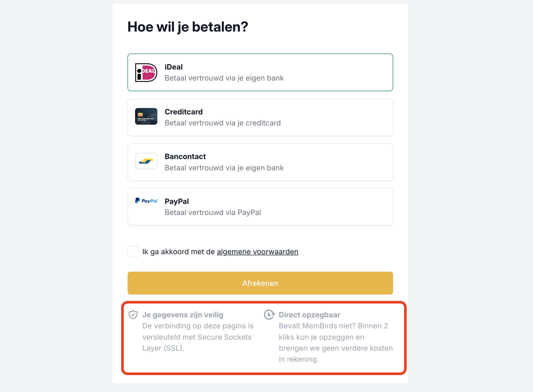Click the shield security icon

click(133, 315)
